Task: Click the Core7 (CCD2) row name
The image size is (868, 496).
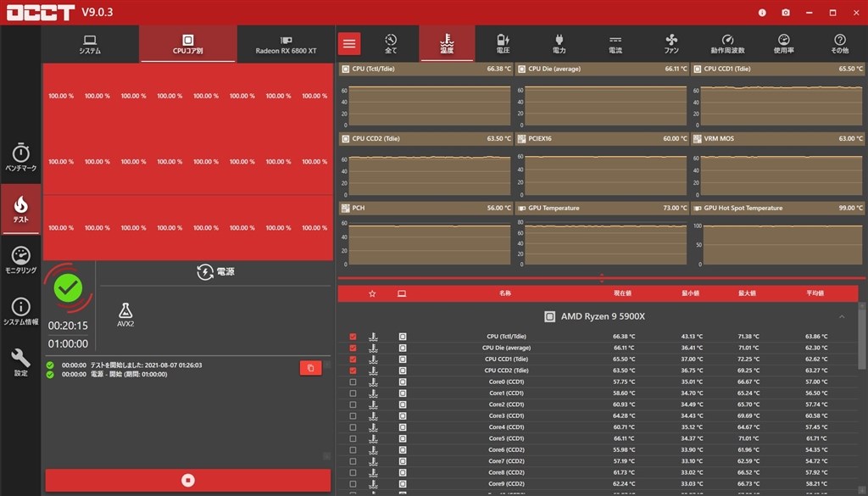Action: tap(506, 461)
